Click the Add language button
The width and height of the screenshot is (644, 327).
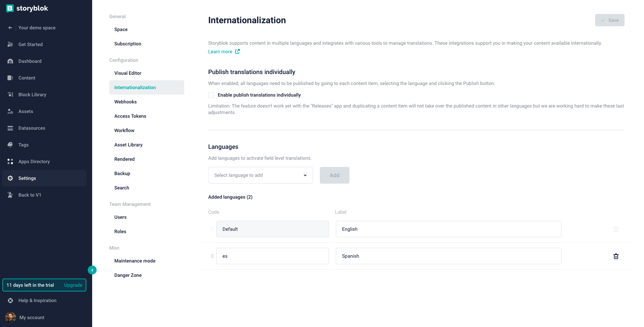[x=334, y=175]
